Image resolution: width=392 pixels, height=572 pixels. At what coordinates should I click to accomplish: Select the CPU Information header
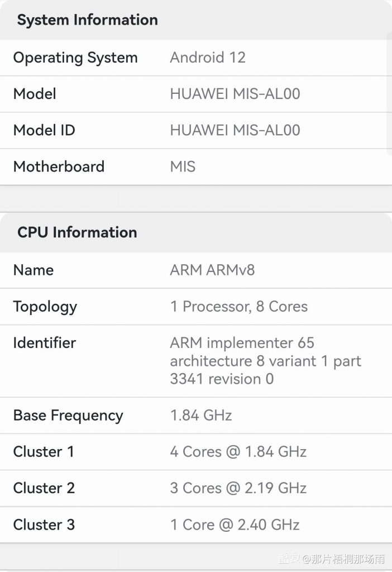(77, 232)
